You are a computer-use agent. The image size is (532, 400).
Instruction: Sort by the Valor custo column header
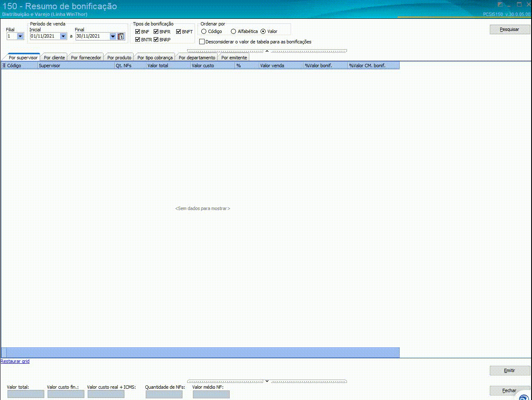[213, 66]
